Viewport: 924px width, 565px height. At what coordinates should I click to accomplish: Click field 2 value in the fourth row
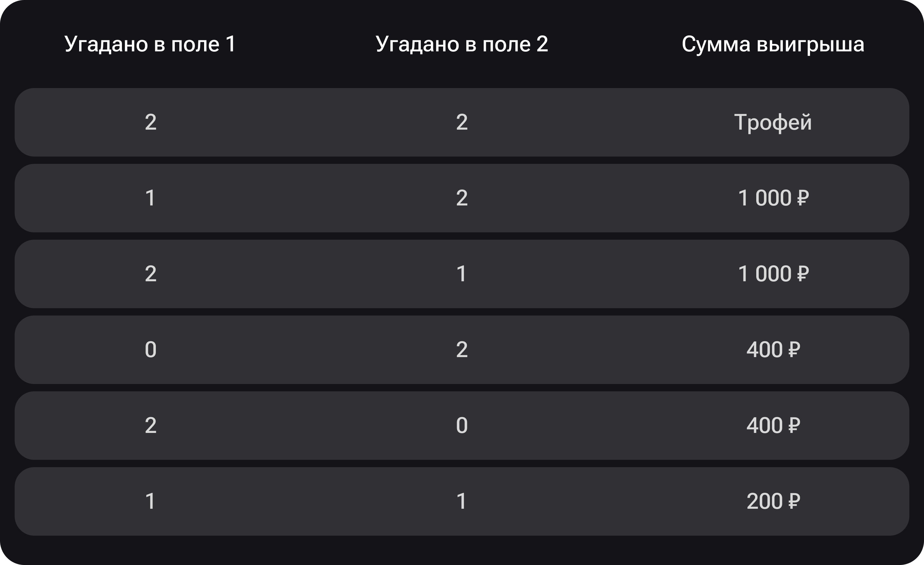(x=462, y=350)
